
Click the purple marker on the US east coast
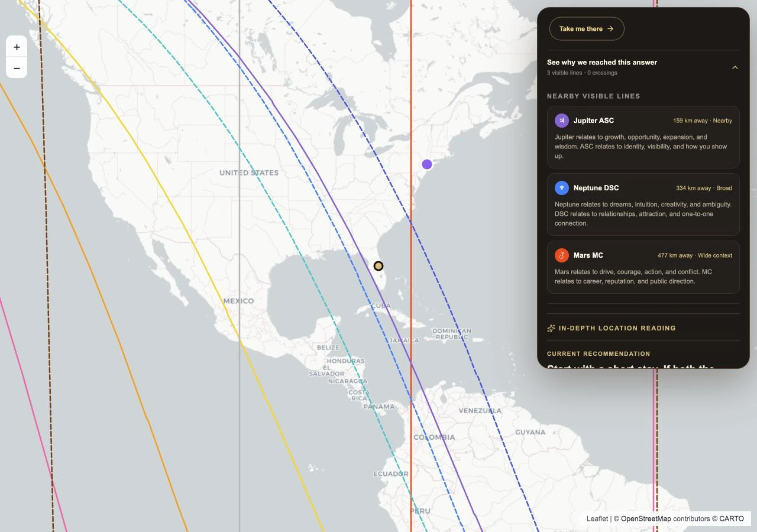point(427,164)
